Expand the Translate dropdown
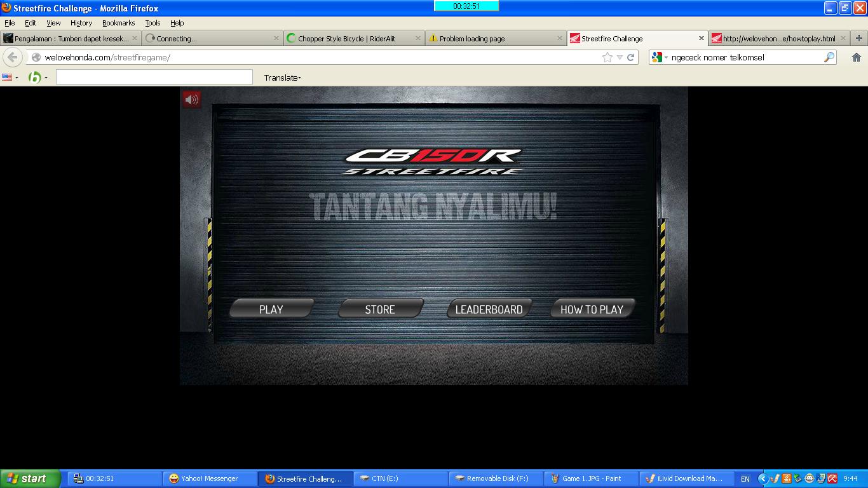Screen dimensions: 868x488 (283, 78)
